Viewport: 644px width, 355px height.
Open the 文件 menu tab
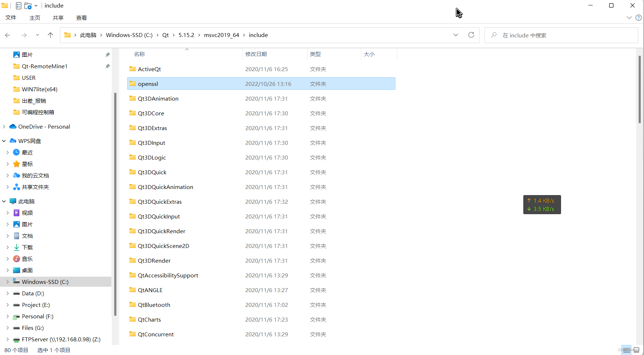coord(11,18)
